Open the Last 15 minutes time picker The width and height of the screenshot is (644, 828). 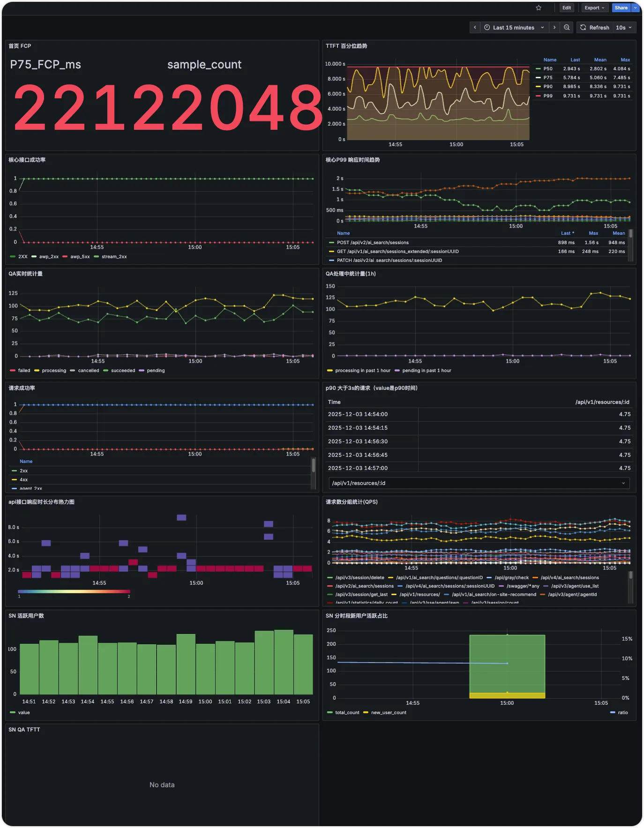pos(515,28)
